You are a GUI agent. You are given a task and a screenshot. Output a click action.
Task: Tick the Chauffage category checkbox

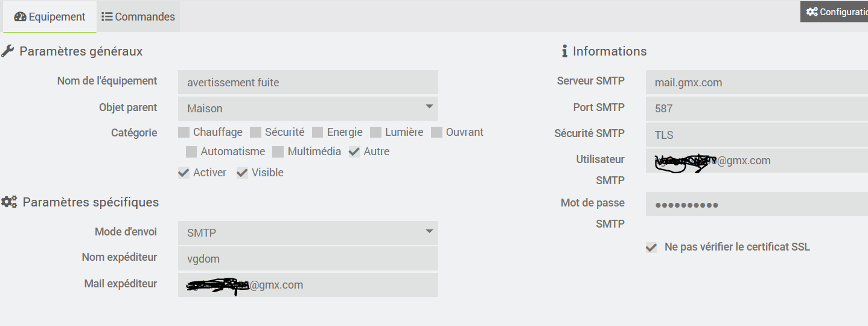tap(183, 132)
